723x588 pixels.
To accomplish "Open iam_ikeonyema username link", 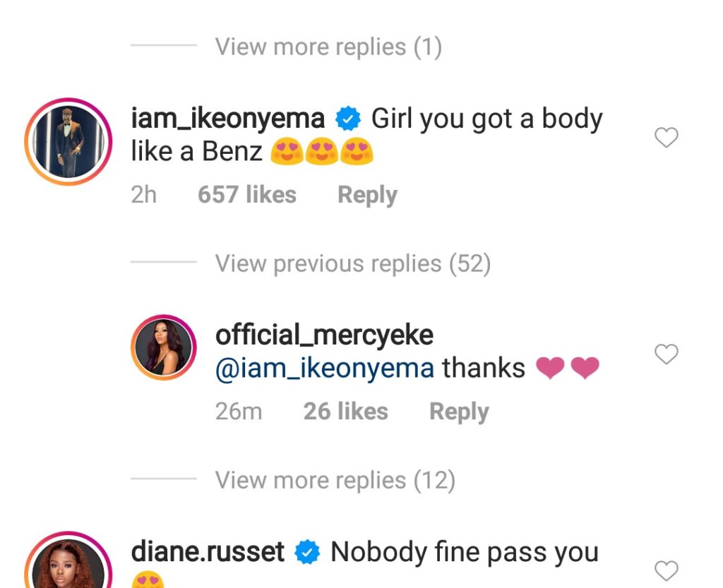I will [x=228, y=119].
